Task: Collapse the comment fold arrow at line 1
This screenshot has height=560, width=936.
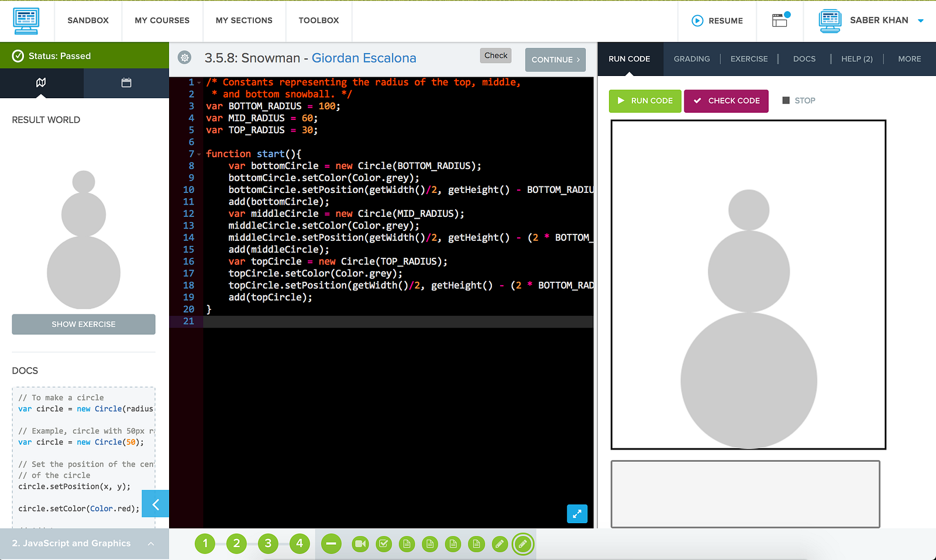Action: 199,82
